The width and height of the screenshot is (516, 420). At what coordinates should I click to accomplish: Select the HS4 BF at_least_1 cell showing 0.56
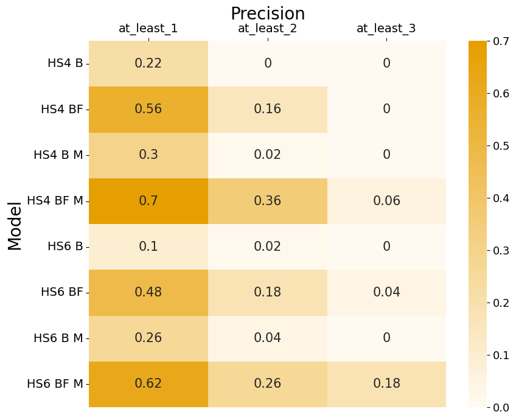click(x=148, y=109)
